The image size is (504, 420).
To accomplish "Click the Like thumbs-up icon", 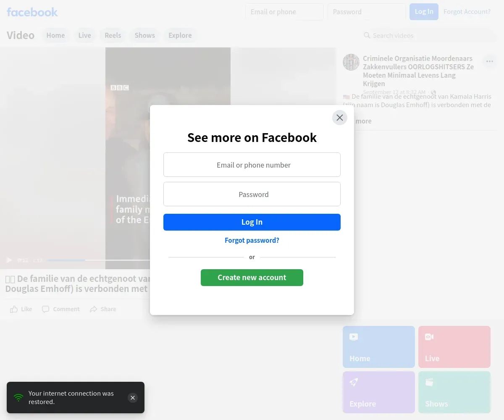I will (14, 309).
